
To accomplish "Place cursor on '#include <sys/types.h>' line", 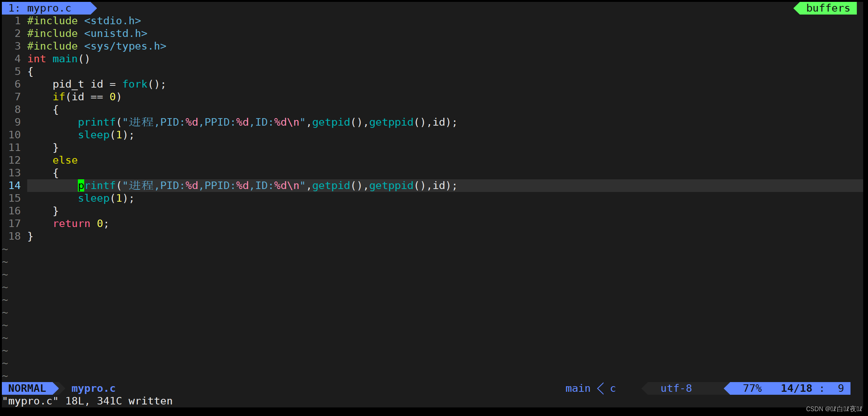I will click(97, 46).
